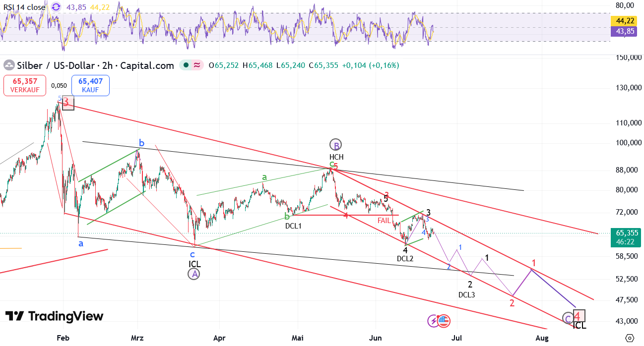
Task: Click the RSI indicator refresh icon
Action: click(56, 7)
